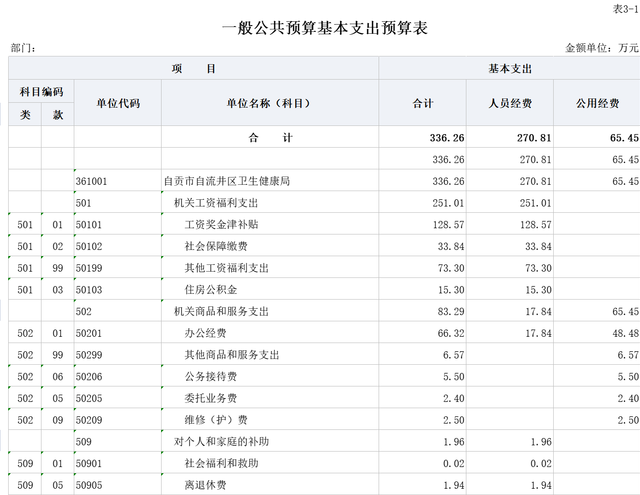Click the 基本支出 group header
This screenshot has width=640, height=495.
[x=509, y=68]
